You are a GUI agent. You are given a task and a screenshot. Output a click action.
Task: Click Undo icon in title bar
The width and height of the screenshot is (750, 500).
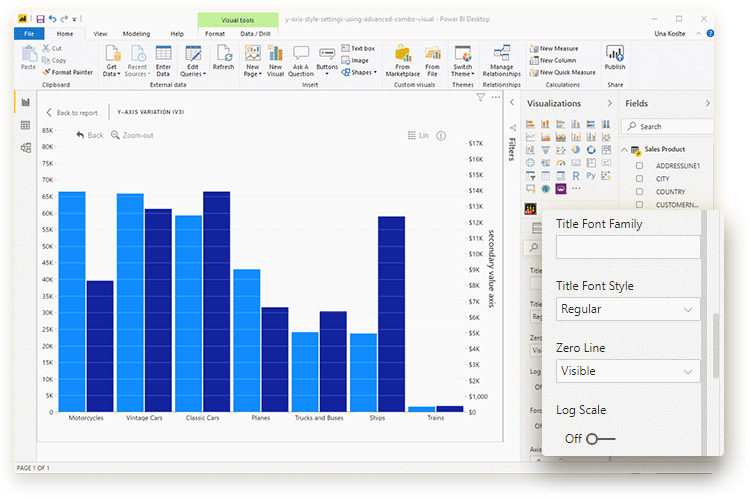click(x=53, y=19)
